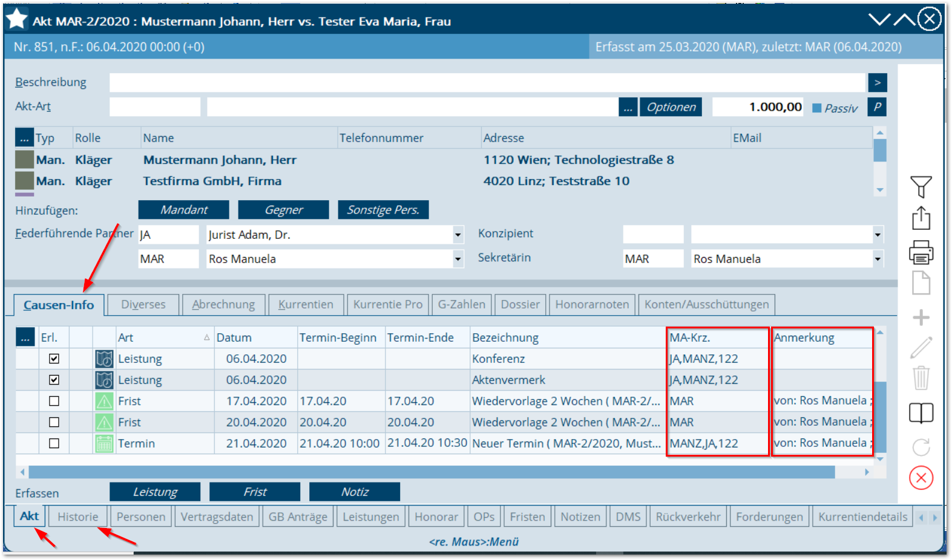952x560 pixels.
Task: Click the down chevron in title bar
Action: (x=879, y=19)
